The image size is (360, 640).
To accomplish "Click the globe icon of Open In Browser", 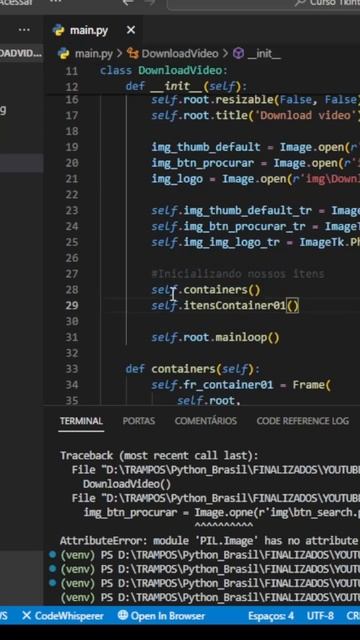I will pyautogui.click(x=122, y=615).
